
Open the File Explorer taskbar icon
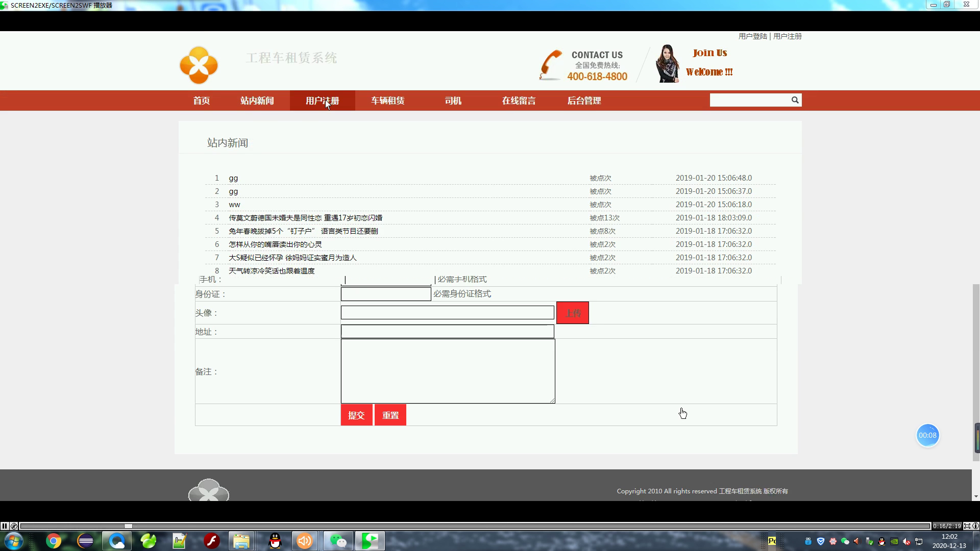coord(241,541)
